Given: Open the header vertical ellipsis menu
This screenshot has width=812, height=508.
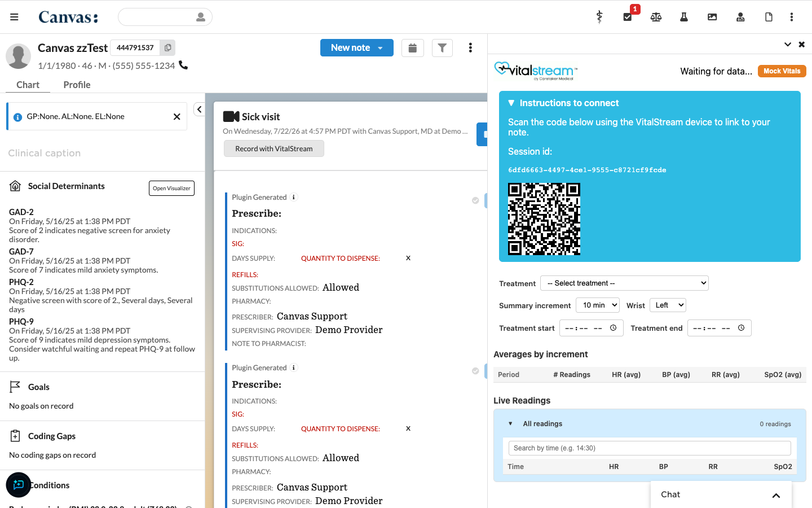Looking at the screenshot, I should coord(792,17).
